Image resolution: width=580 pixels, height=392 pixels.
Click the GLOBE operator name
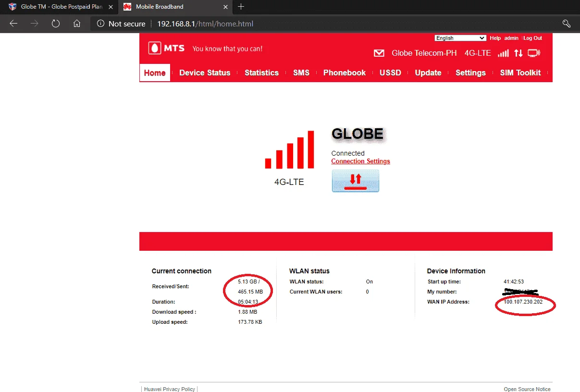(x=358, y=134)
